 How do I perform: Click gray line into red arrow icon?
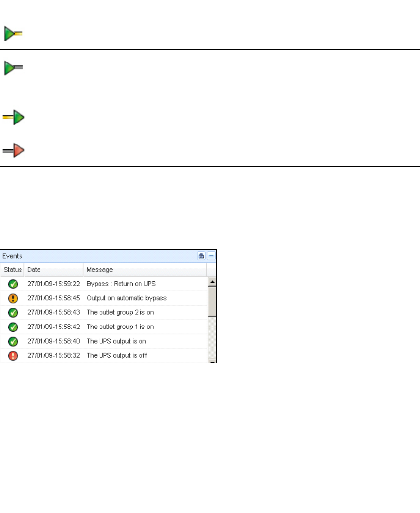pyautogui.click(x=13, y=150)
